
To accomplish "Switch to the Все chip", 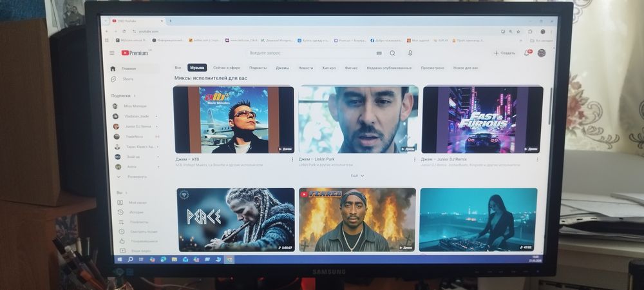I will tap(178, 68).
